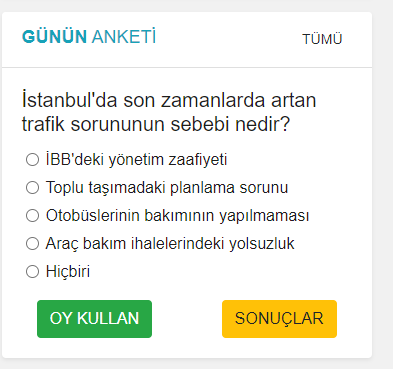Click the 'İBB'deki yönetim zaafiyeti' option text

pyautogui.click(x=136, y=159)
